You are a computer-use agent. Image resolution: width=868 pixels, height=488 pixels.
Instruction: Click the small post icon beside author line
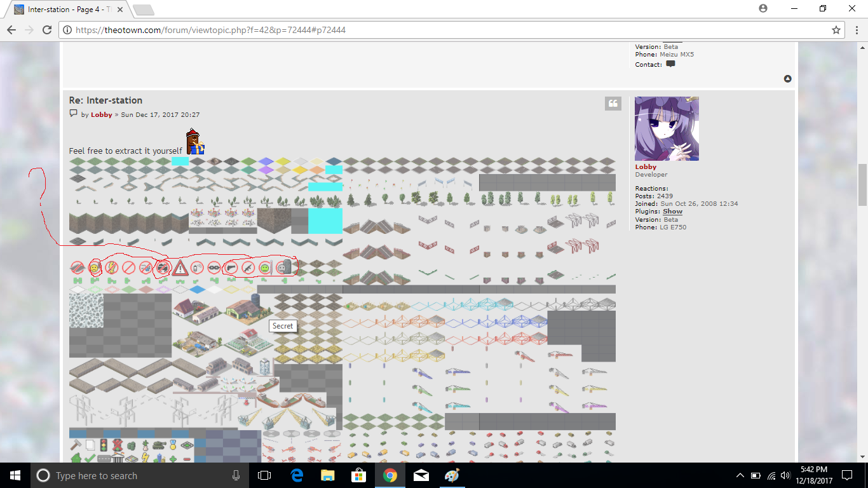coord(73,114)
